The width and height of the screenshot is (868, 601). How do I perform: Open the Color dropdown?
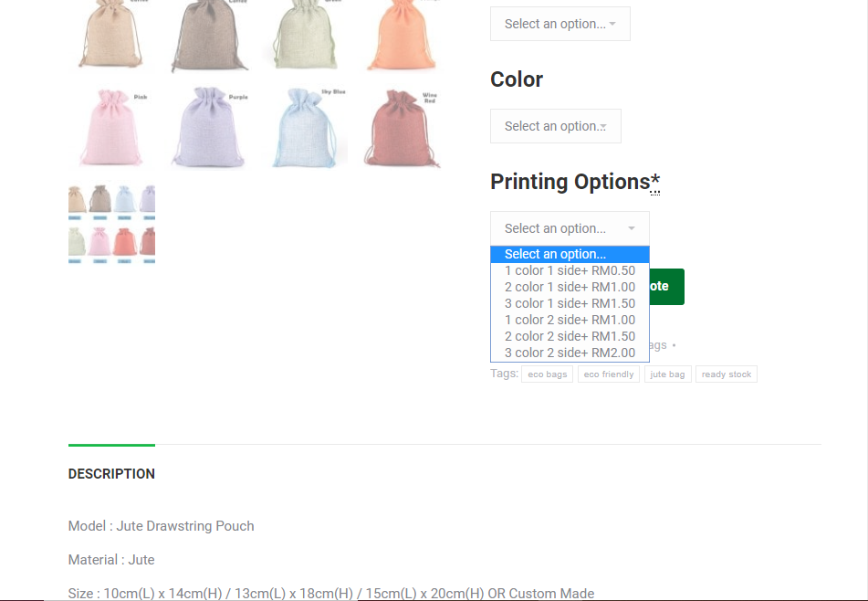point(555,126)
